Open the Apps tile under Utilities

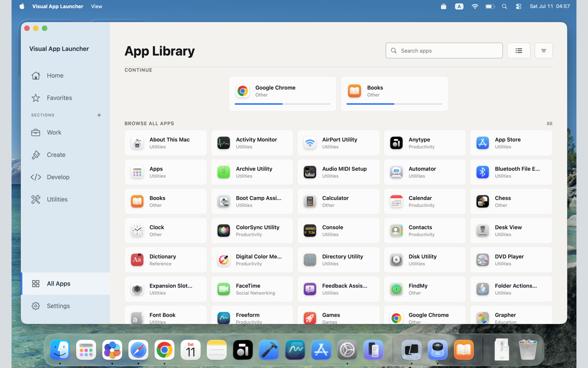166,172
